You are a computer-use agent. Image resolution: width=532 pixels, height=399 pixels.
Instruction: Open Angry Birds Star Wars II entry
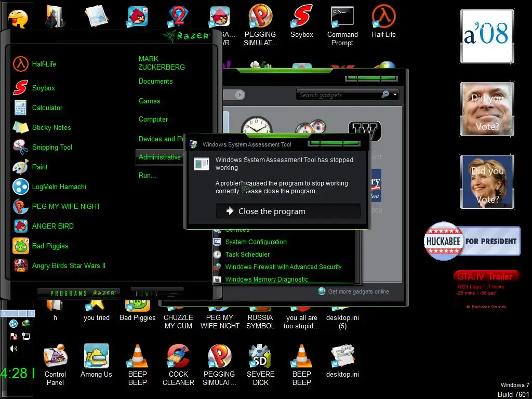tap(59, 265)
